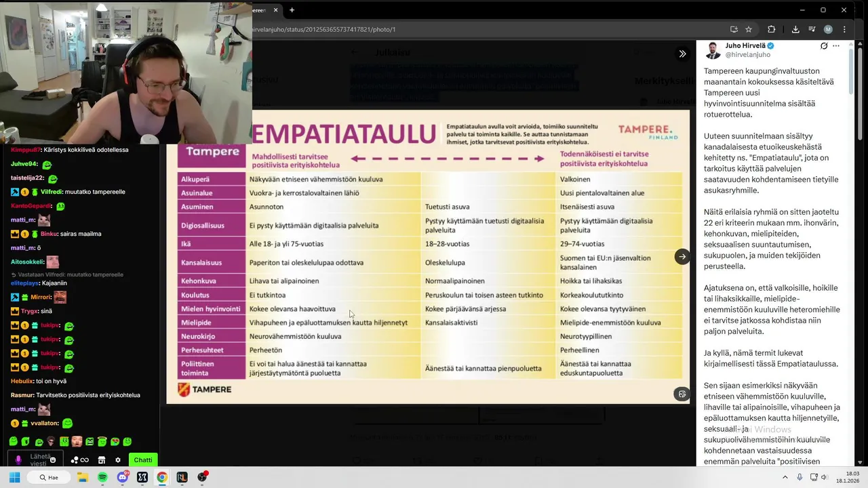Close the current browser tab
868x488 pixels.
coord(276,10)
